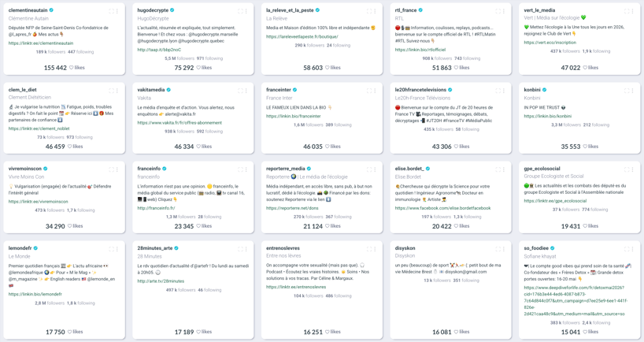Open the reporterre.net/dons link
The width and height of the screenshot is (644, 342).
pos(292,208)
